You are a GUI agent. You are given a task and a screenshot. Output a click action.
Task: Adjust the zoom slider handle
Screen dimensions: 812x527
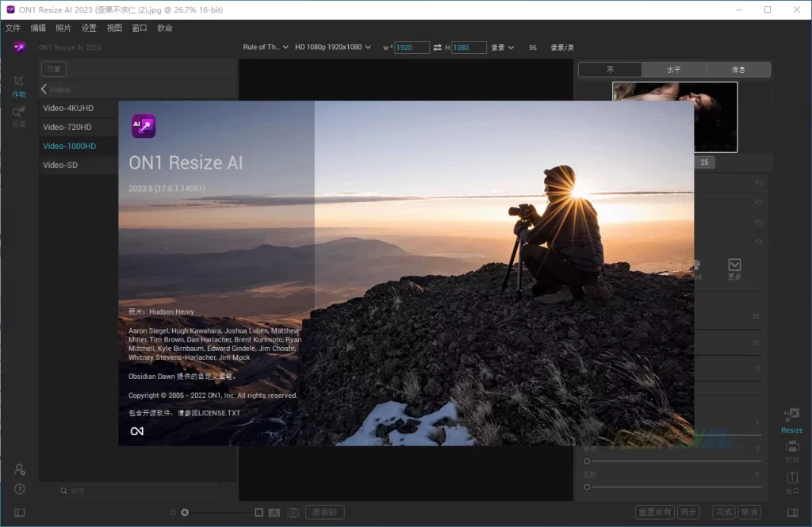click(x=185, y=513)
